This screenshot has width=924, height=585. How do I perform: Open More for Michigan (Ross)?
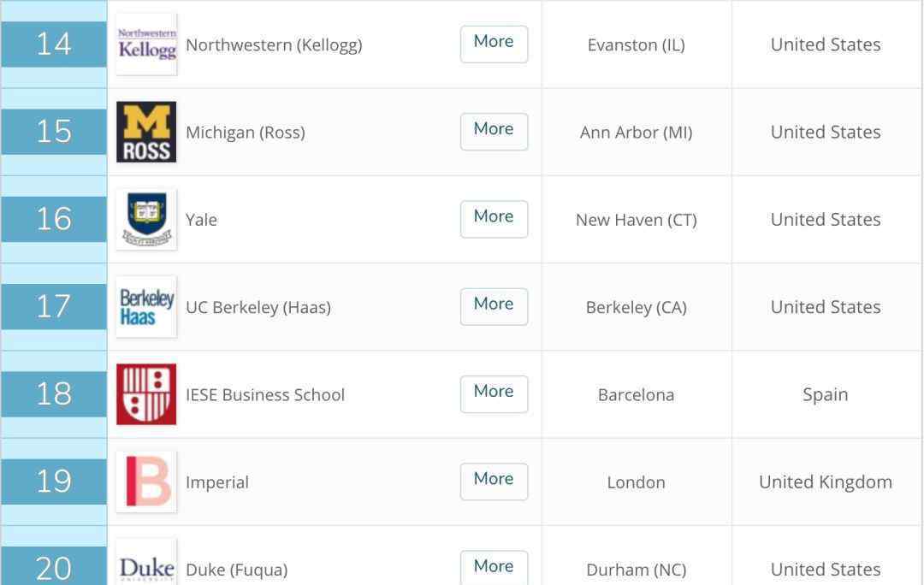494,132
